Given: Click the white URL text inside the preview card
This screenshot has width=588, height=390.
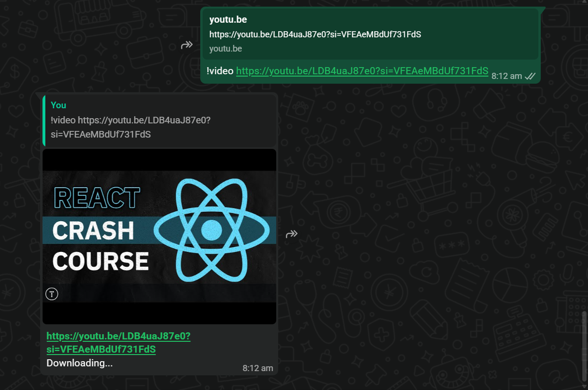Looking at the screenshot, I should click(315, 35).
